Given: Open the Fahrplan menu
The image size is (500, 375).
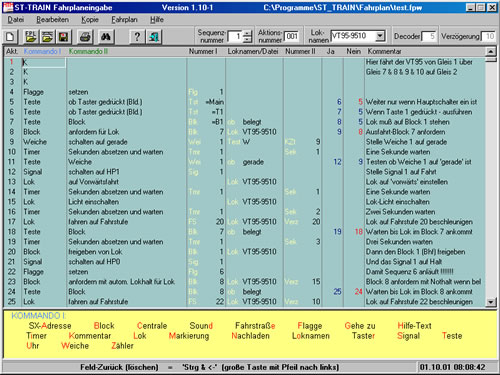Looking at the screenshot, I should [124, 20].
